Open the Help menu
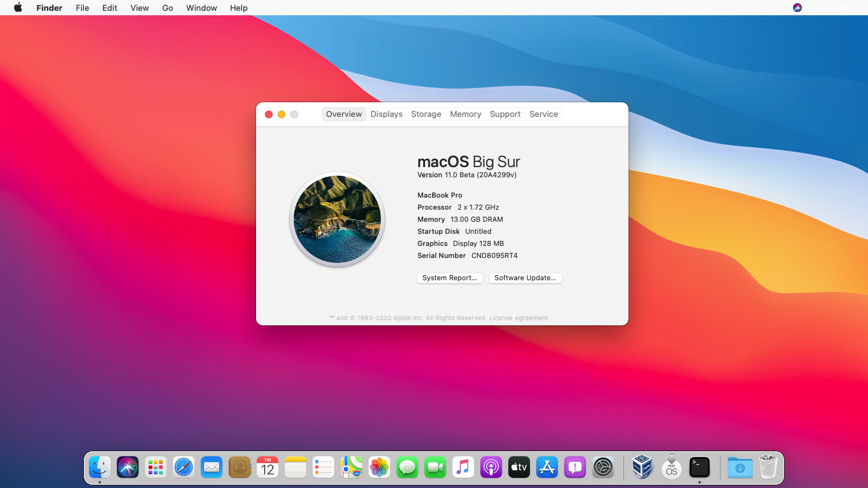868x488 pixels. [x=239, y=8]
